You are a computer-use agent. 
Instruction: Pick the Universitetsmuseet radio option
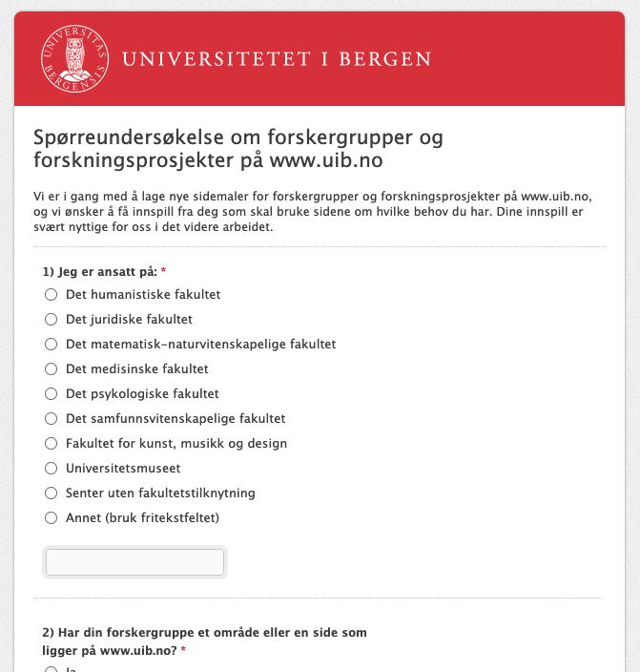(52, 468)
